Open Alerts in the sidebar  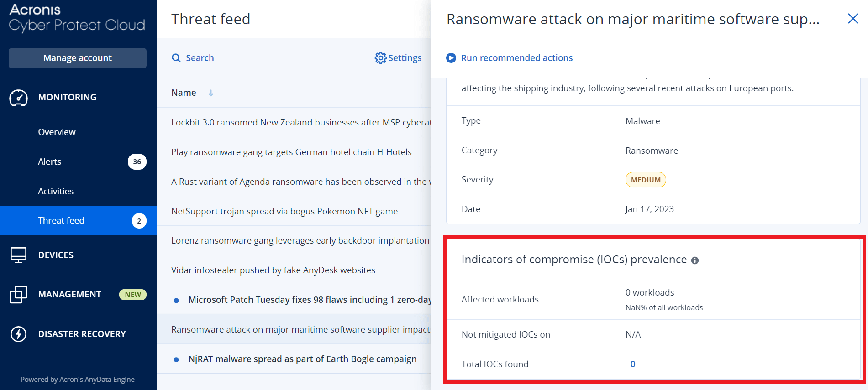tap(50, 161)
